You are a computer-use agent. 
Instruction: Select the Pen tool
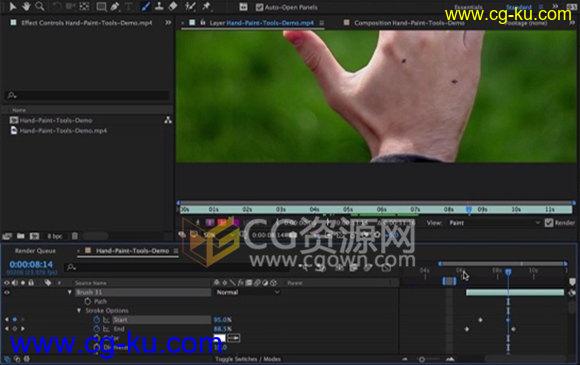click(115, 6)
